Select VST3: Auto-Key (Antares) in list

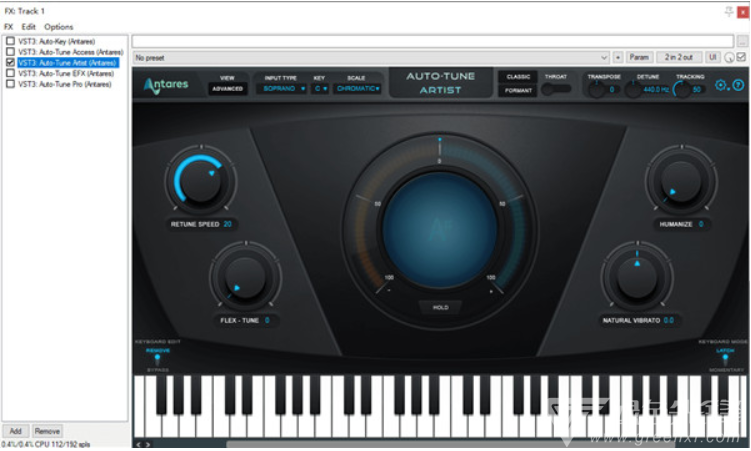57,41
